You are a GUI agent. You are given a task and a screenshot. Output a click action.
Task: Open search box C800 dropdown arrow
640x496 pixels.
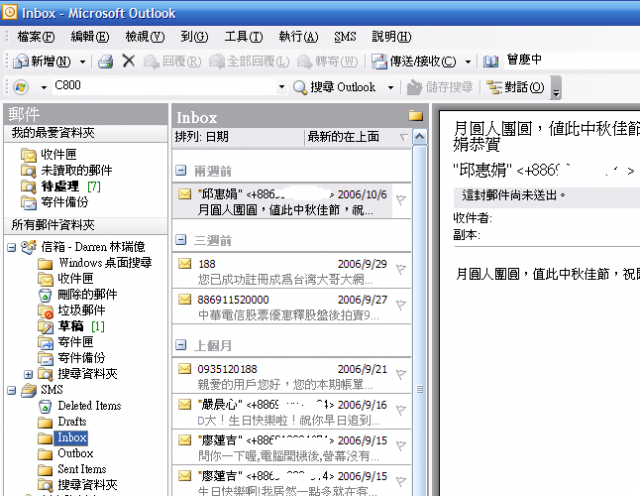coord(281,87)
